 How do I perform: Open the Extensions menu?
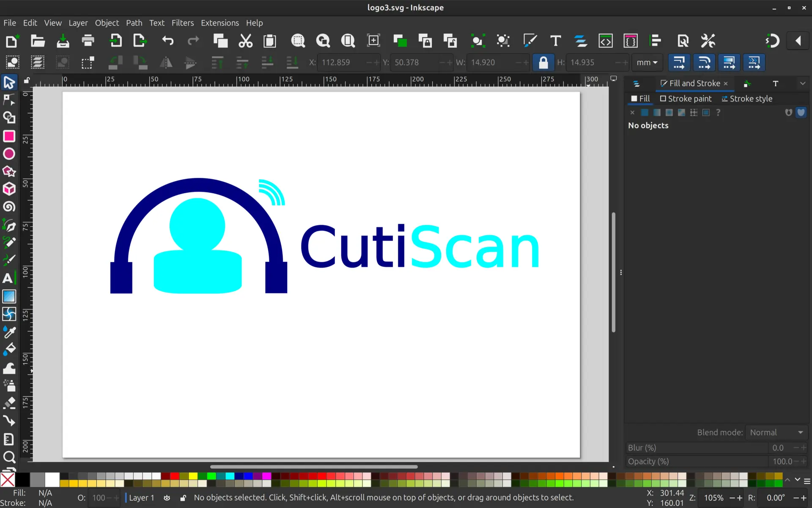219,23
